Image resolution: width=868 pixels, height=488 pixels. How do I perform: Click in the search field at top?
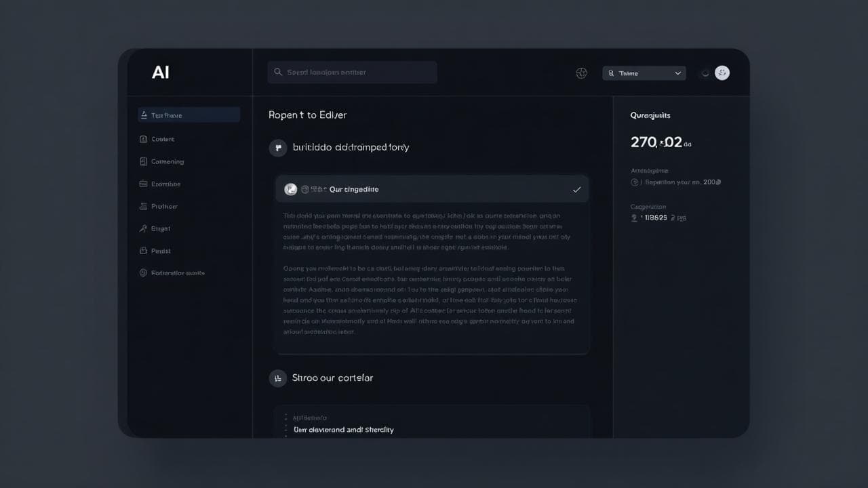(x=352, y=72)
